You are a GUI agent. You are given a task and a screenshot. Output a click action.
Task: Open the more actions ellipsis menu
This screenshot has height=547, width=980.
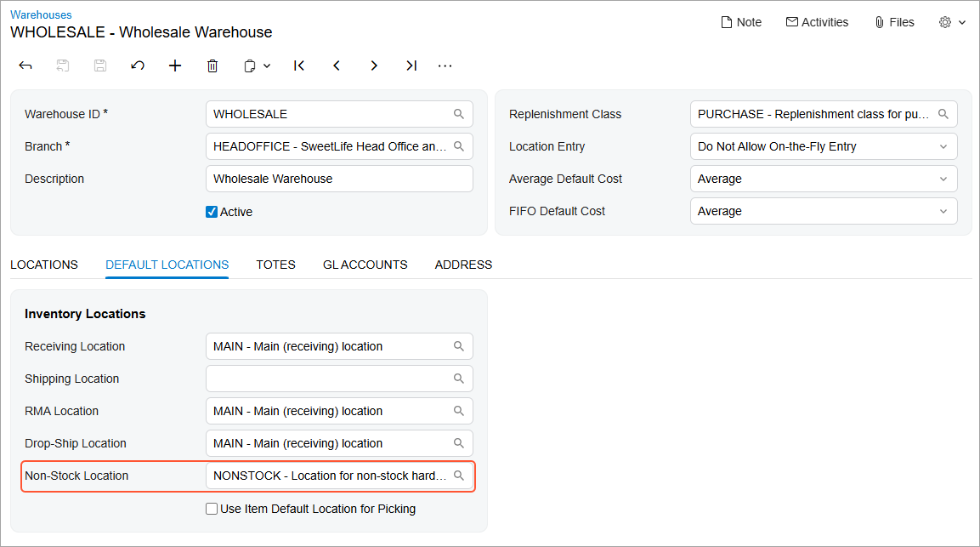445,66
